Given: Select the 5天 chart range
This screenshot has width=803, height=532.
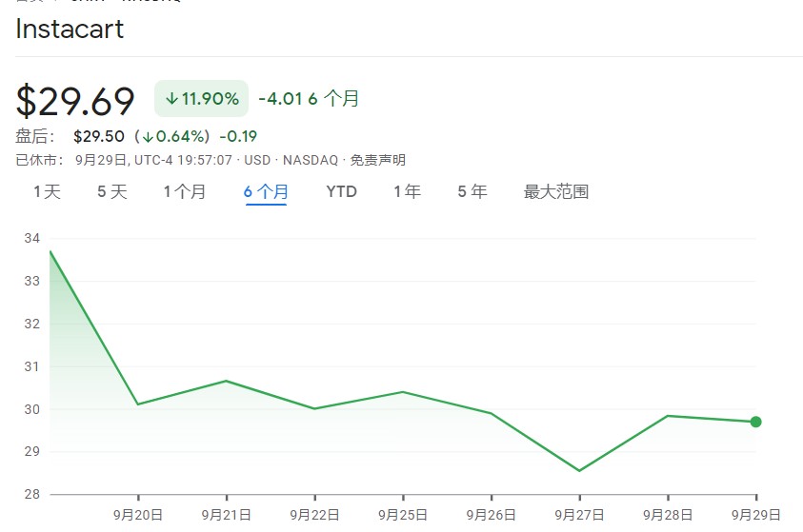Looking at the screenshot, I should [x=111, y=192].
